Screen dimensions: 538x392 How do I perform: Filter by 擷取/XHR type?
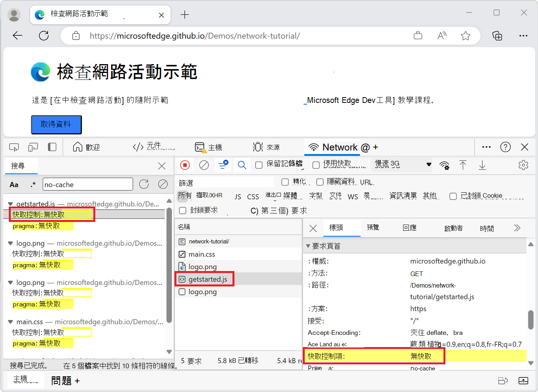pyautogui.click(x=209, y=195)
